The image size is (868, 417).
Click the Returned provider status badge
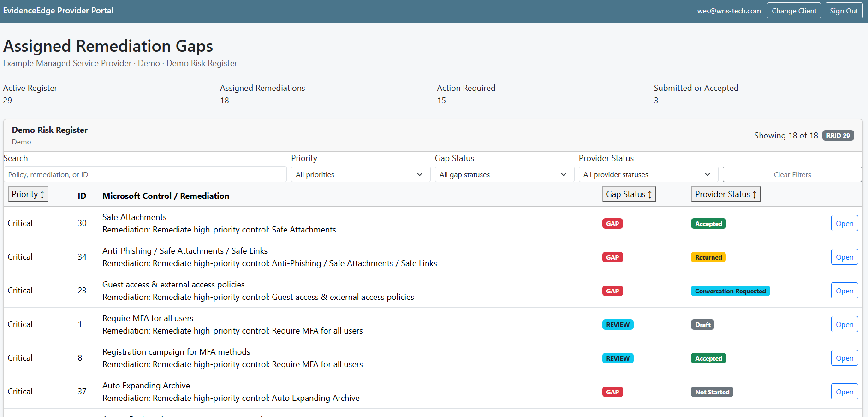pyautogui.click(x=708, y=257)
